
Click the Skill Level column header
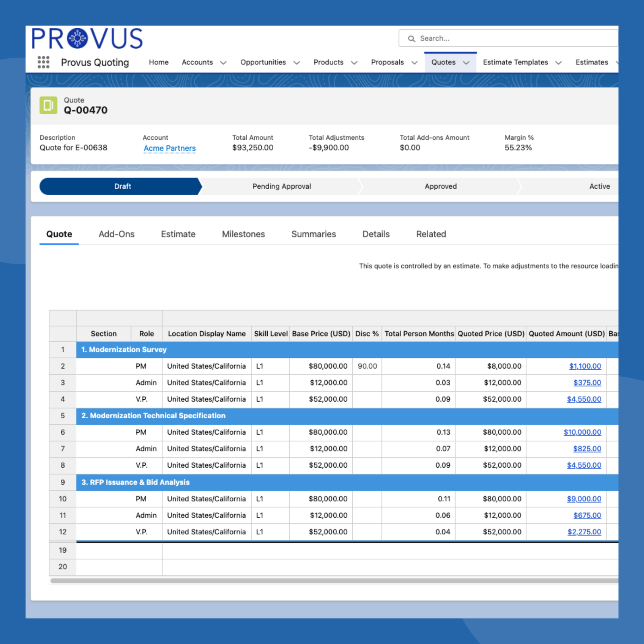tap(270, 334)
